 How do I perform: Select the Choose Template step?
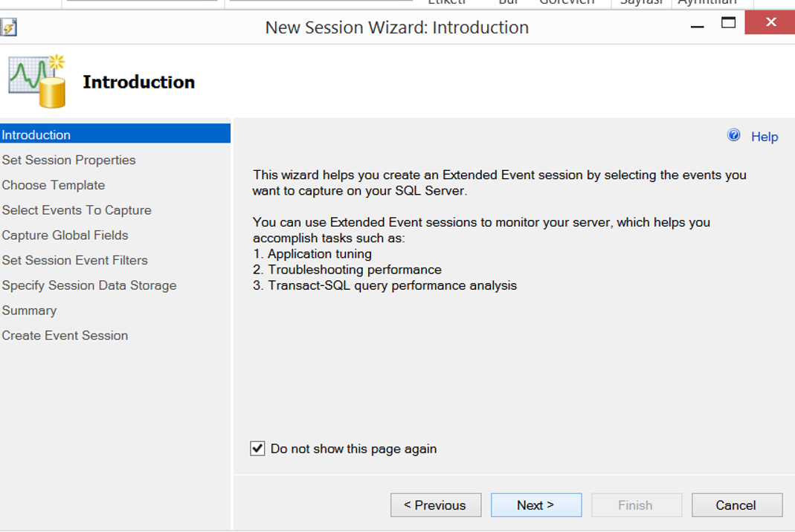54,185
